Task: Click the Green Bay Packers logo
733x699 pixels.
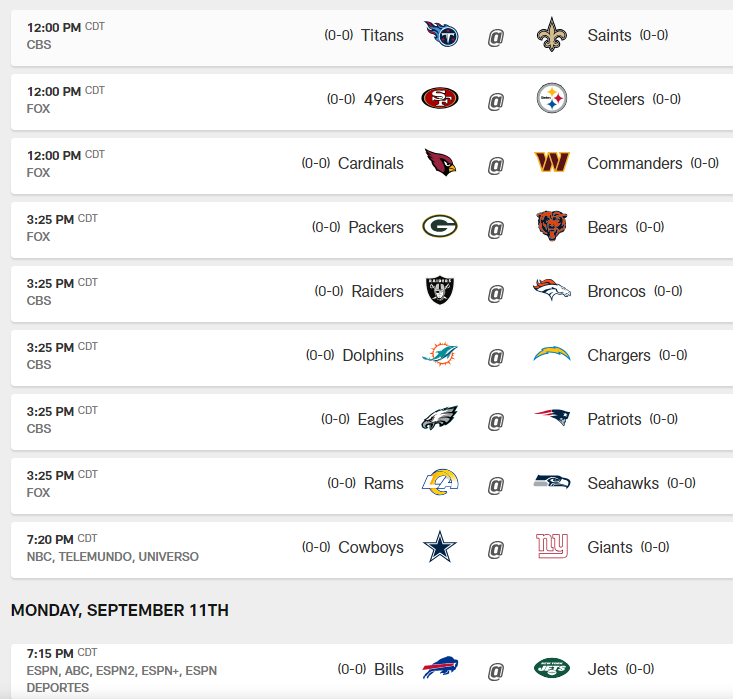Action: click(x=440, y=227)
